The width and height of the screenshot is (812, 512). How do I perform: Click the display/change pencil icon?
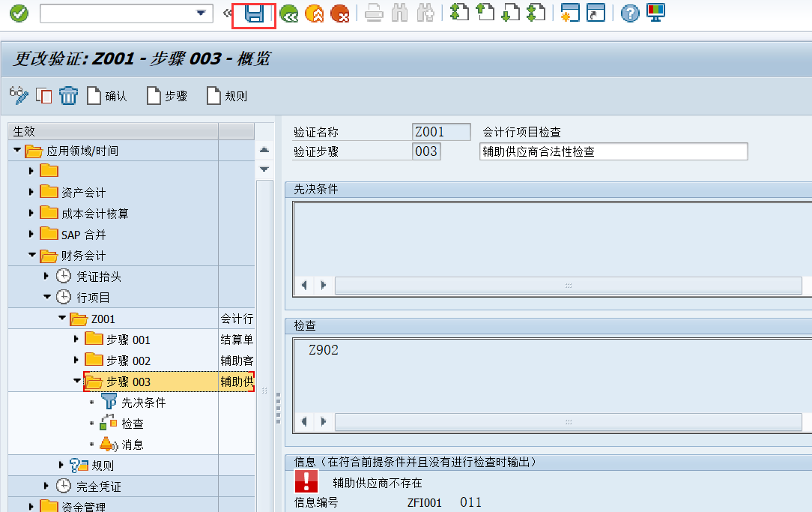[x=19, y=95]
